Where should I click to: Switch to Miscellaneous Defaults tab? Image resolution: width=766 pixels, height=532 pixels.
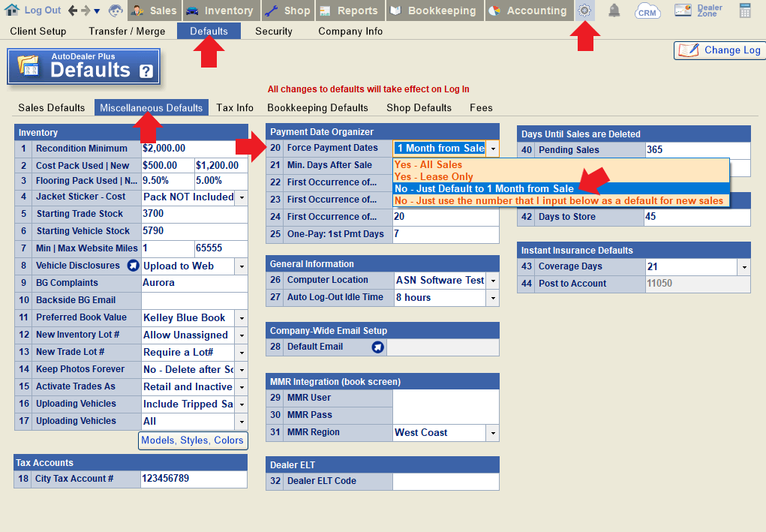152,107
